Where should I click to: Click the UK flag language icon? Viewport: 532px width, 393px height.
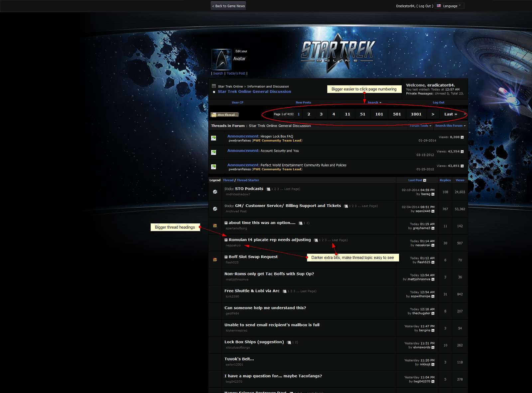point(439,6)
